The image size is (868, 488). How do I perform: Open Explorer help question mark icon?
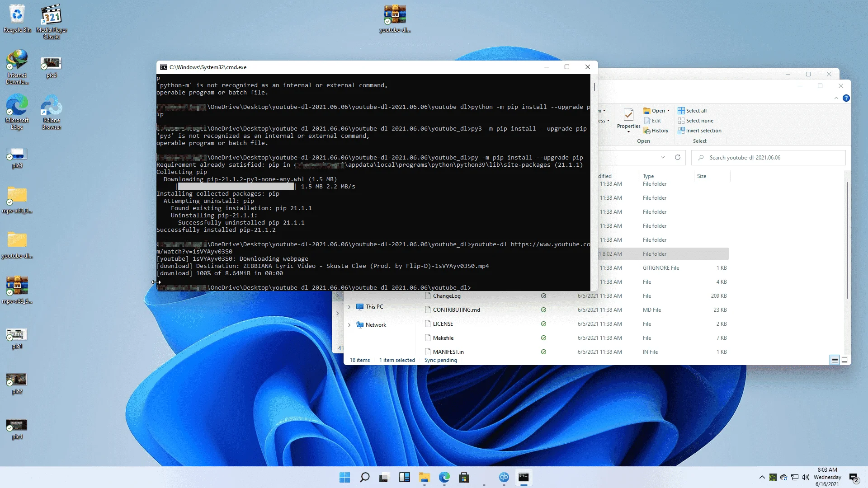846,98
